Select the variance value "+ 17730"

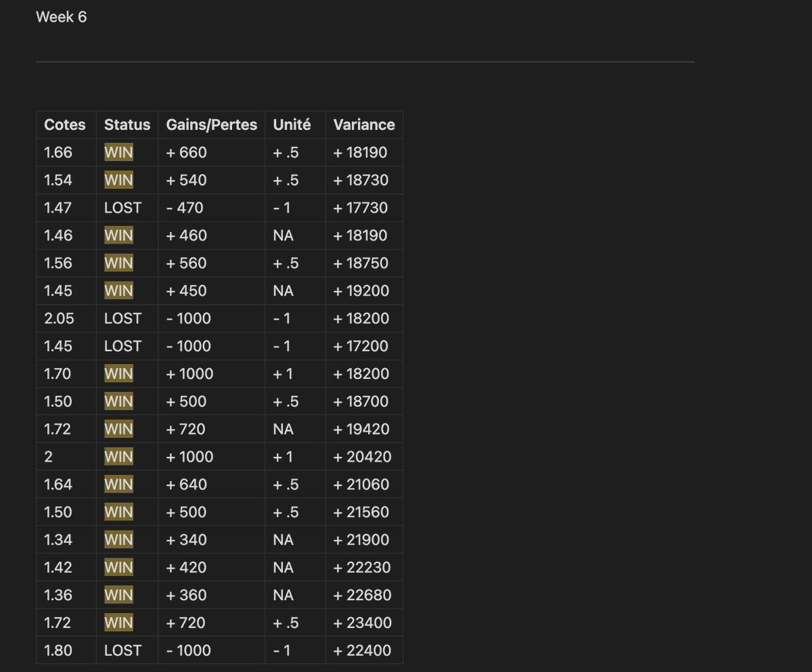pos(361,208)
